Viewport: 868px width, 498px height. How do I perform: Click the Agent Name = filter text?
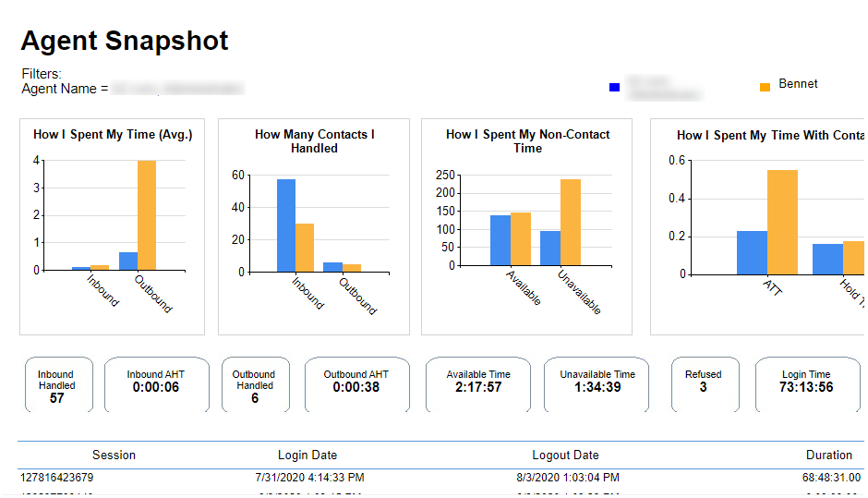65,89
